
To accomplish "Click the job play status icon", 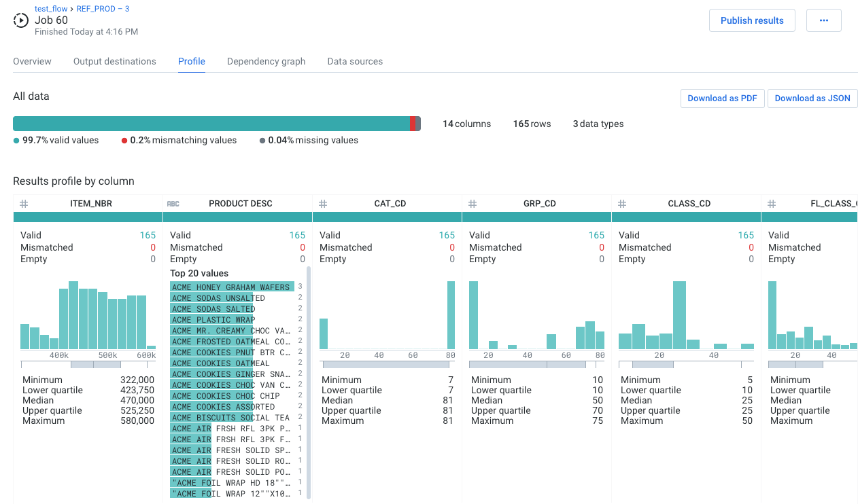I will point(21,20).
